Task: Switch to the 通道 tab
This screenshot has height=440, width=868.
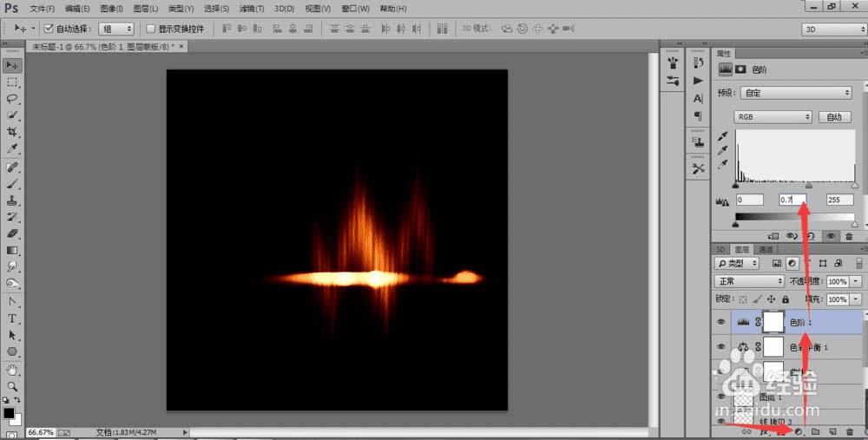Action: tap(765, 250)
